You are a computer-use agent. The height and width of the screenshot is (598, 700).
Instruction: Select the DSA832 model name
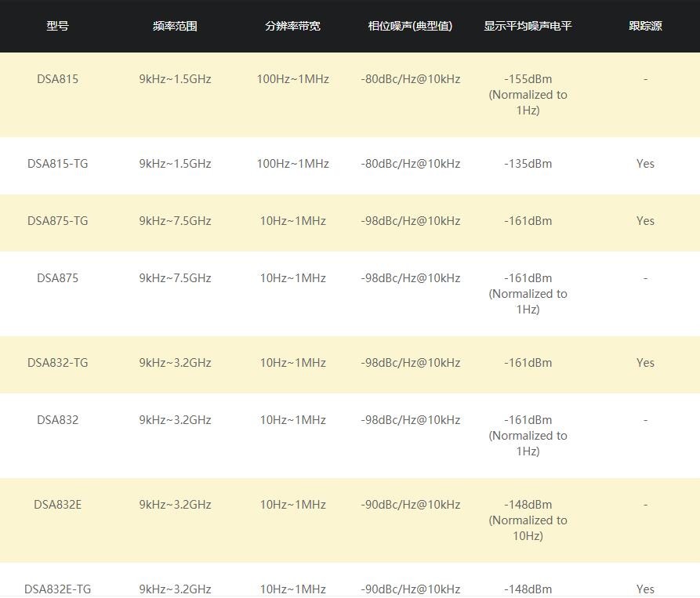pos(57,420)
